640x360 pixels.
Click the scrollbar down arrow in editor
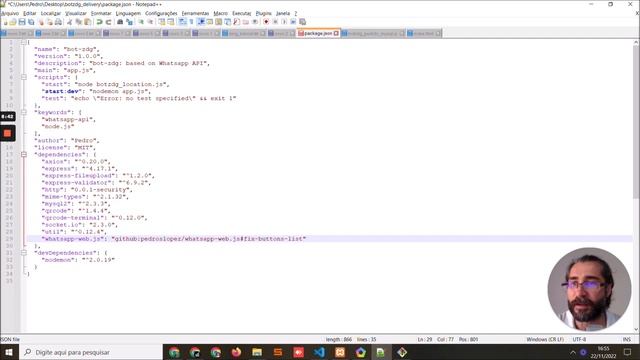pos(636,329)
